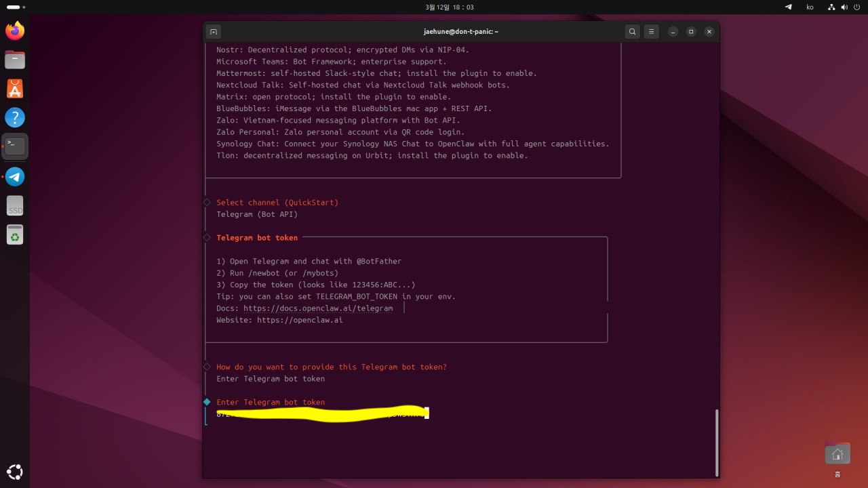Open the SSD drive in dock
The width and height of the screenshot is (868, 488).
15,206
